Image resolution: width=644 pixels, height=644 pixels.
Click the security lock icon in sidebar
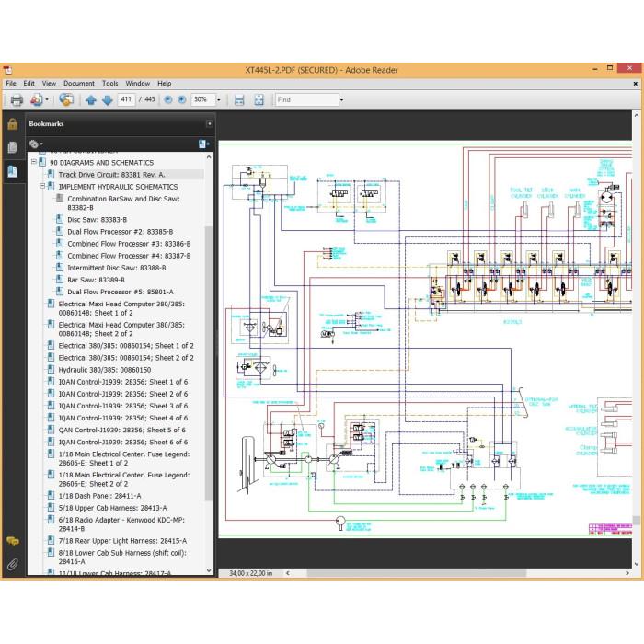[x=13, y=123]
